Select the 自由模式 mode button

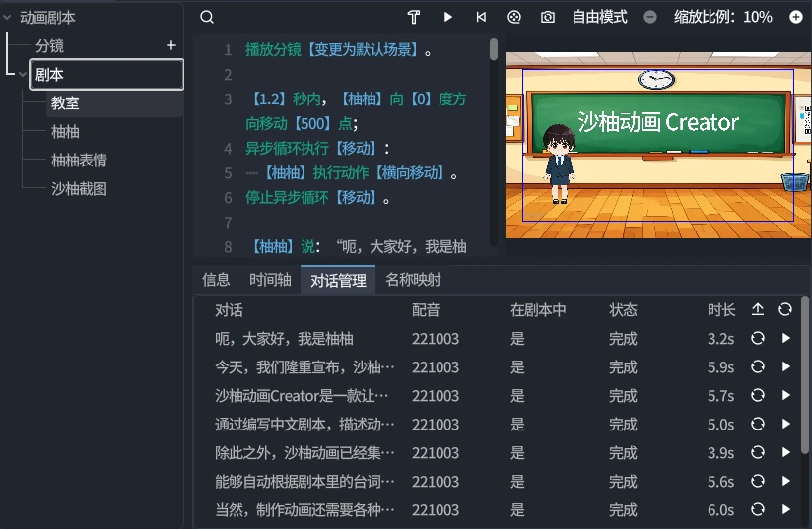click(600, 17)
